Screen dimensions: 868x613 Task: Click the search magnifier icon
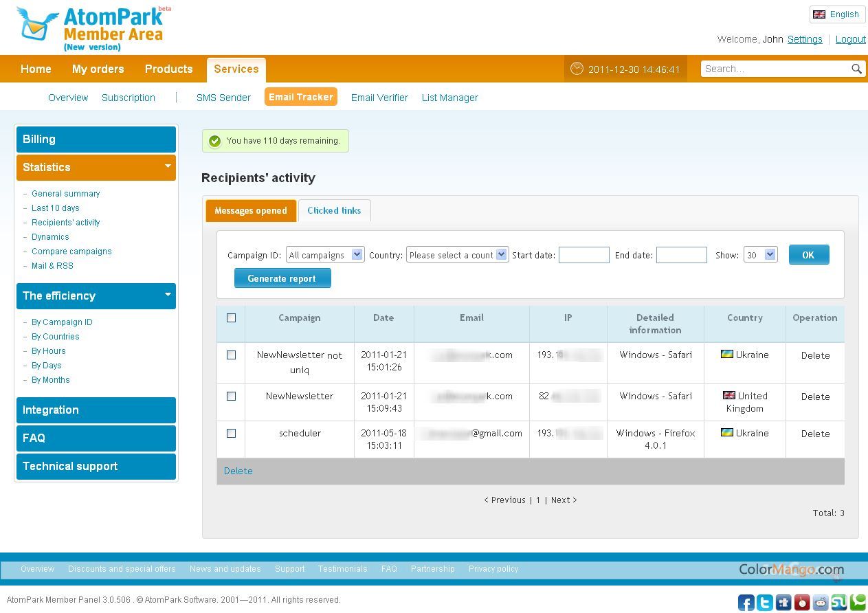click(856, 69)
